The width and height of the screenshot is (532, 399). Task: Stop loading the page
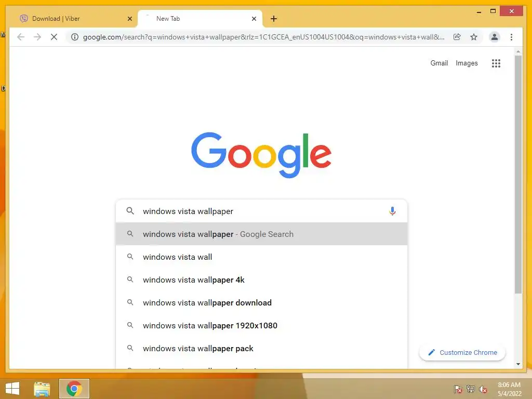[x=54, y=37]
